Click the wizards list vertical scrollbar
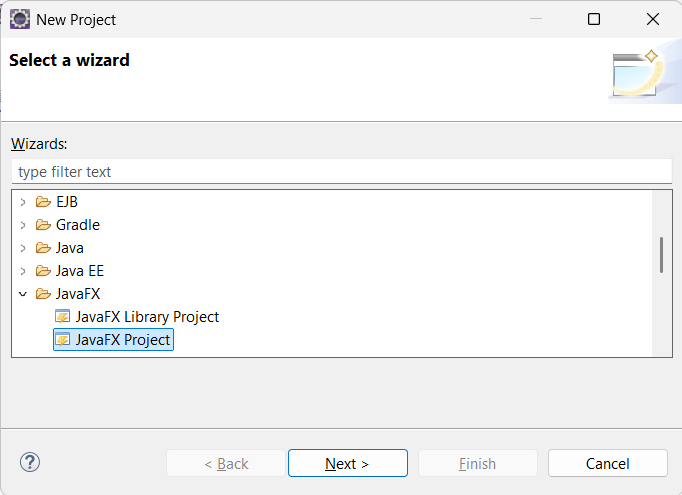This screenshot has height=495, width=682. (661, 255)
